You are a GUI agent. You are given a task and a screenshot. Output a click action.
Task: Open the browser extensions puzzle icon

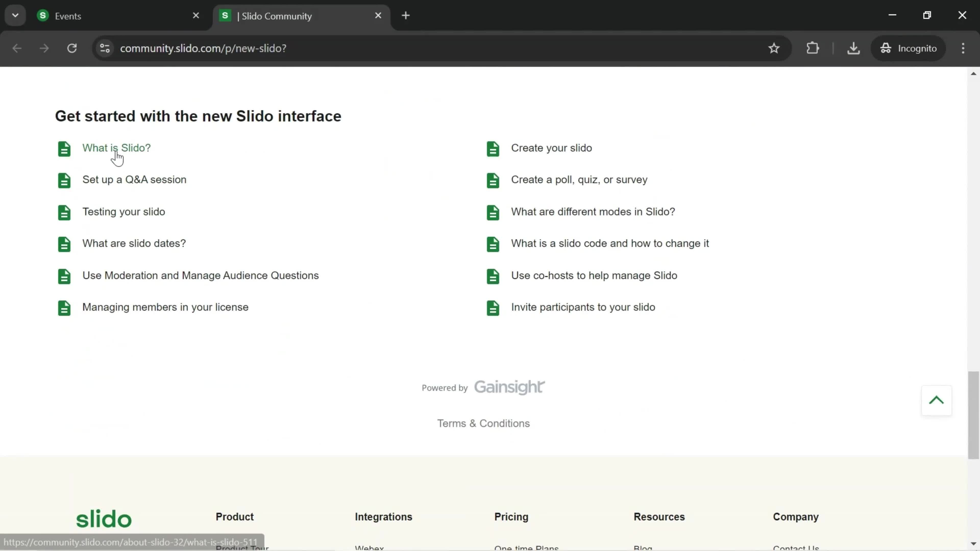(x=813, y=48)
